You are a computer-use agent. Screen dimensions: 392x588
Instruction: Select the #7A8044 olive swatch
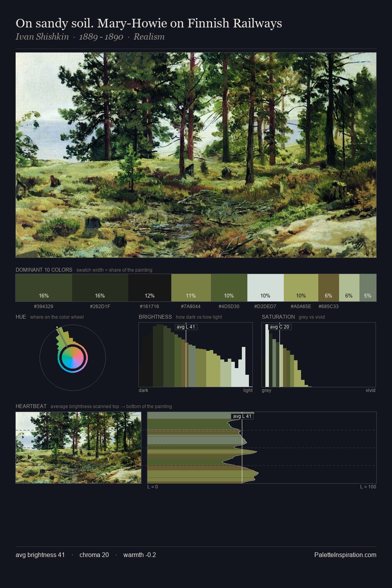(191, 288)
